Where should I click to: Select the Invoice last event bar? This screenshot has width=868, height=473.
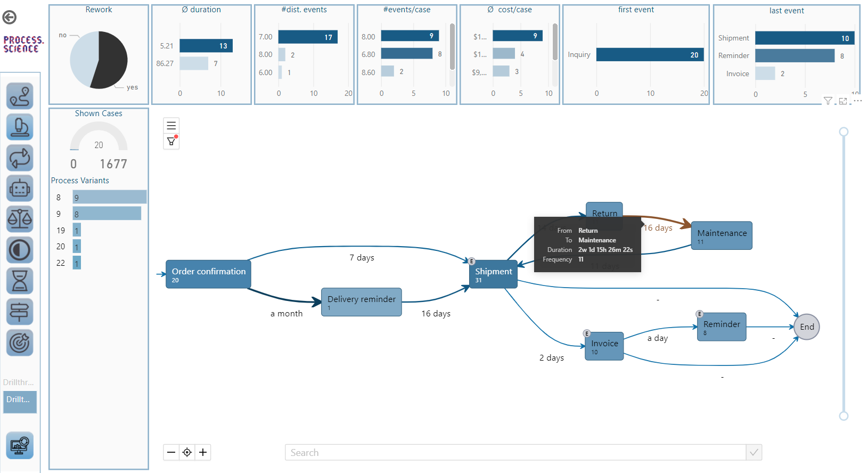pyautogui.click(x=765, y=74)
